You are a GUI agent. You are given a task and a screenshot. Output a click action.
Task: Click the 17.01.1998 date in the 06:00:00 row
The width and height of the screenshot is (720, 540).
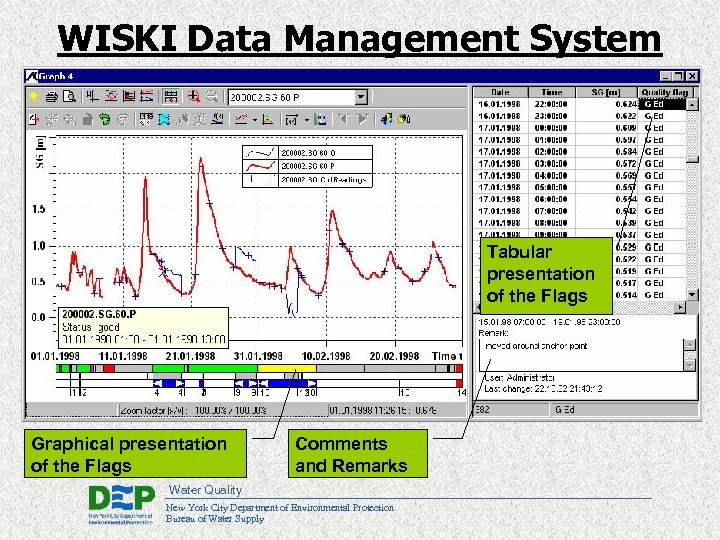point(500,199)
